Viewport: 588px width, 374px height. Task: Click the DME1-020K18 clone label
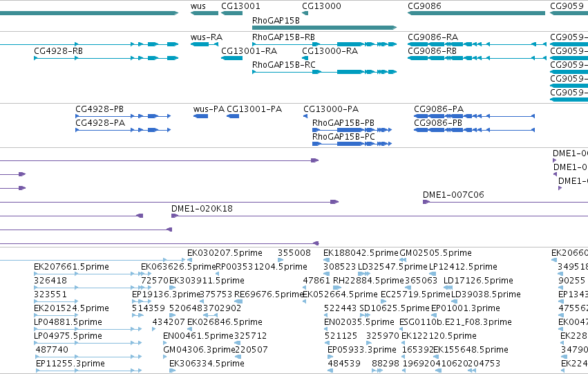point(202,209)
